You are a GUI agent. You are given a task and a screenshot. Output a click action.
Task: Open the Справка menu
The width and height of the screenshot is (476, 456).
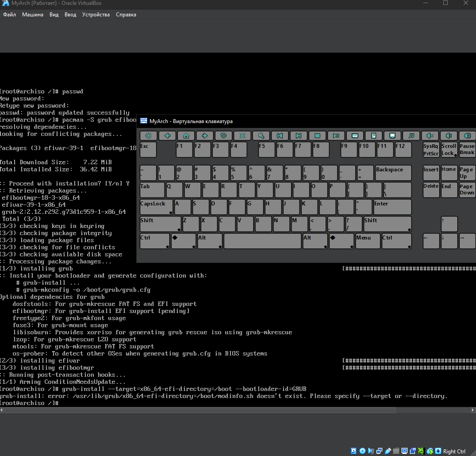(x=126, y=15)
